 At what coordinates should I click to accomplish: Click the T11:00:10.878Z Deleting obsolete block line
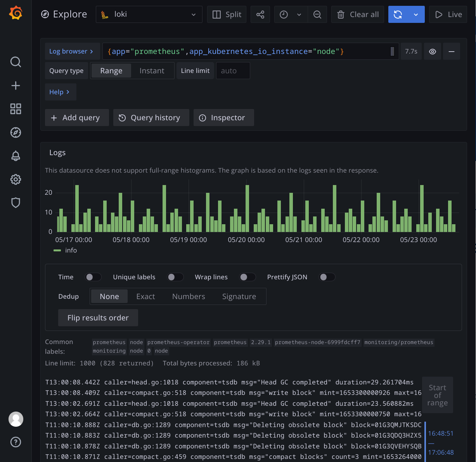[233, 446]
